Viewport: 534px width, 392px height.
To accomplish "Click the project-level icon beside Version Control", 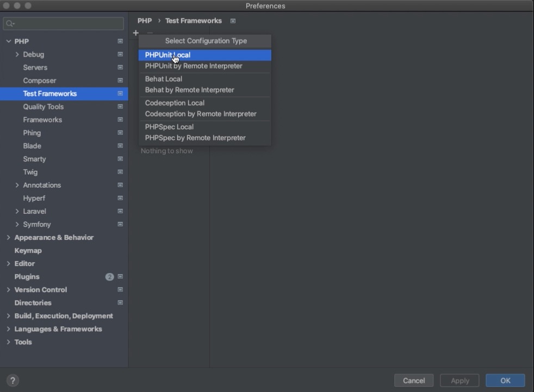I will pos(120,289).
